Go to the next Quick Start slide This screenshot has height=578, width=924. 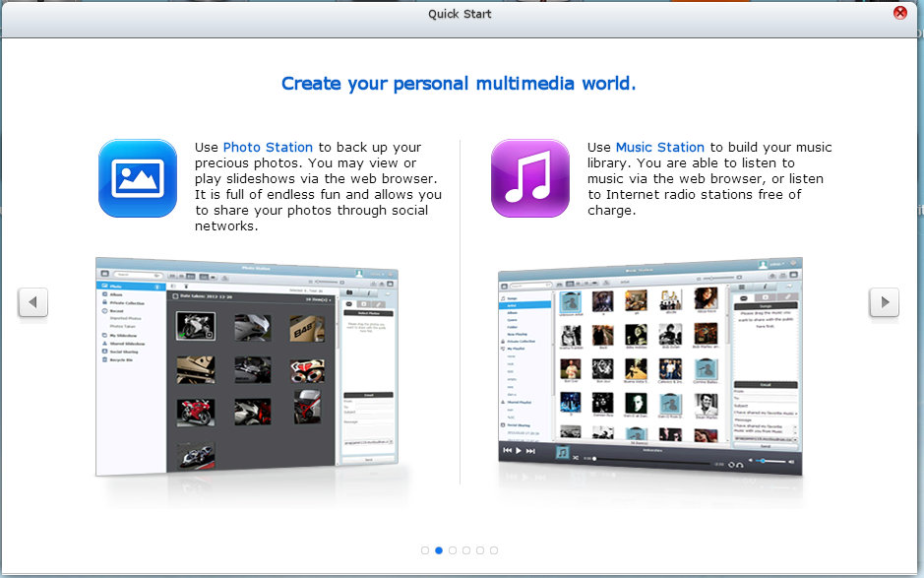coord(884,302)
